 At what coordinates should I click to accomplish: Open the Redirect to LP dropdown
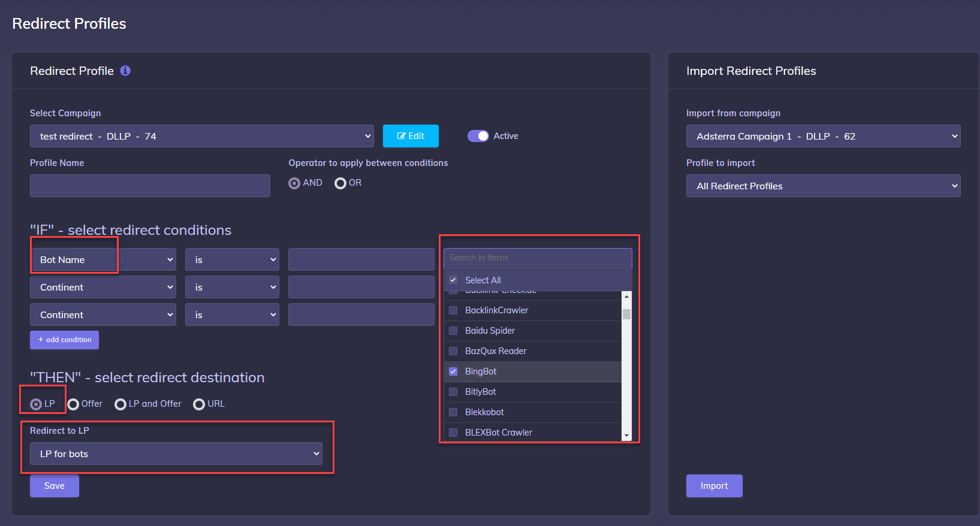tap(176, 454)
